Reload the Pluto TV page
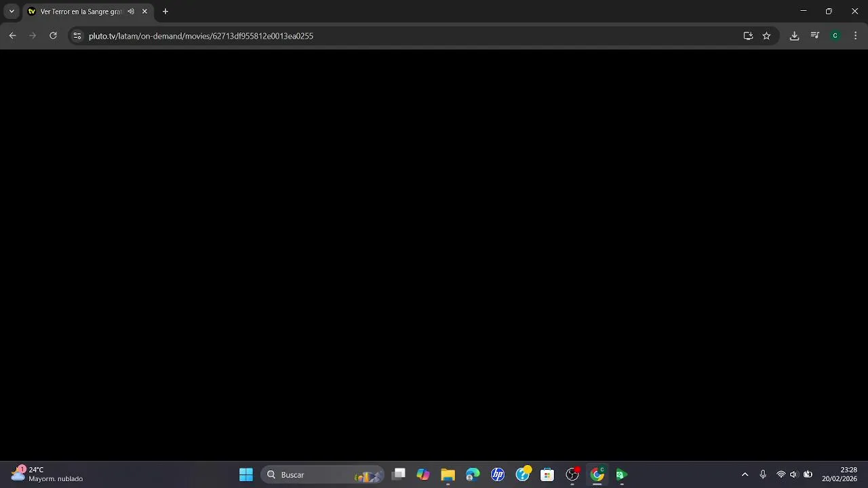The width and height of the screenshot is (868, 488). point(53,36)
